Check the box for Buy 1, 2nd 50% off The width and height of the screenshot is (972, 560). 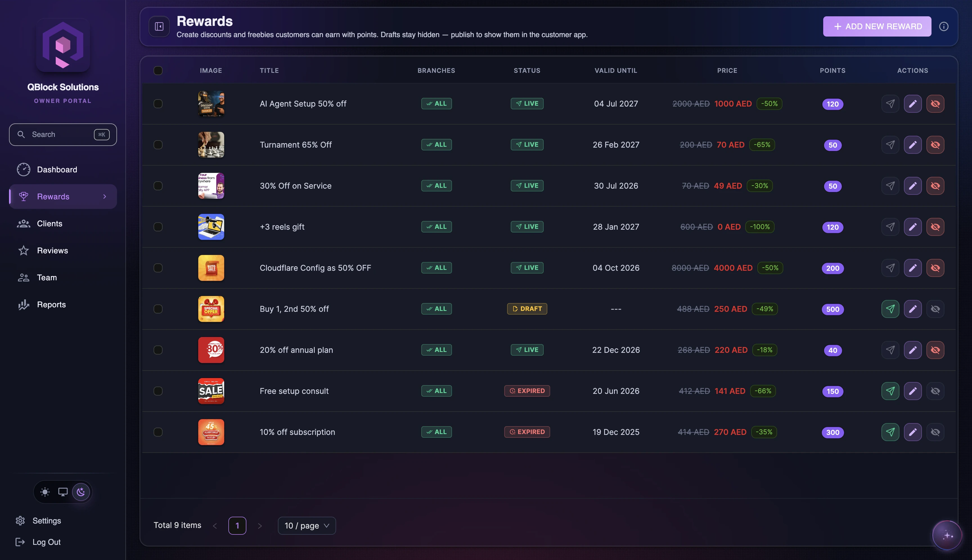tap(158, 309)
